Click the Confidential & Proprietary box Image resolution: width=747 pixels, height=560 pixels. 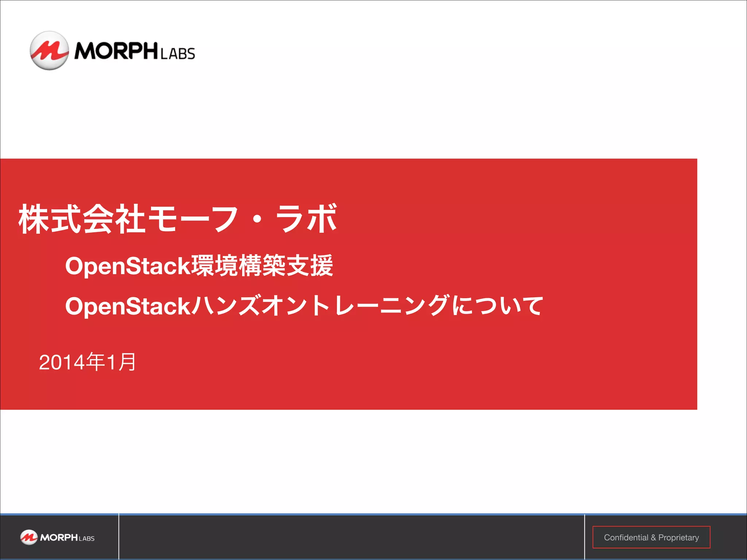click(x=651, y=537)
